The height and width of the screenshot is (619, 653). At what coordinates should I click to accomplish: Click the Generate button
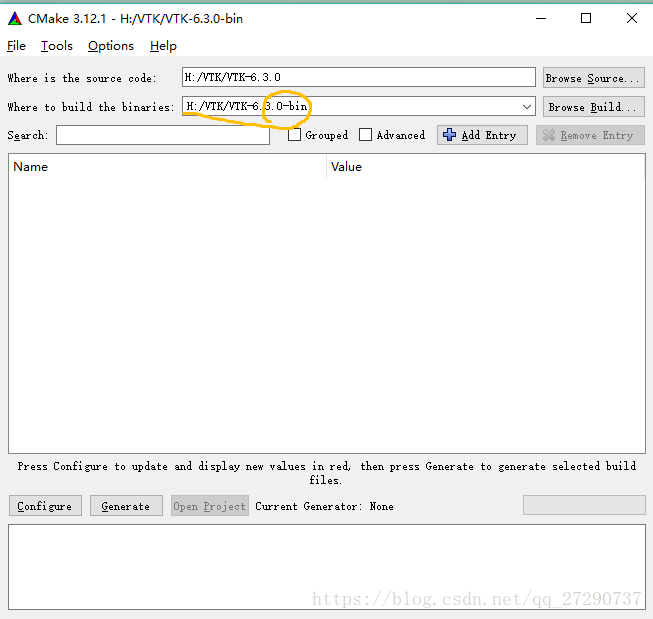(x=126, y=506)
